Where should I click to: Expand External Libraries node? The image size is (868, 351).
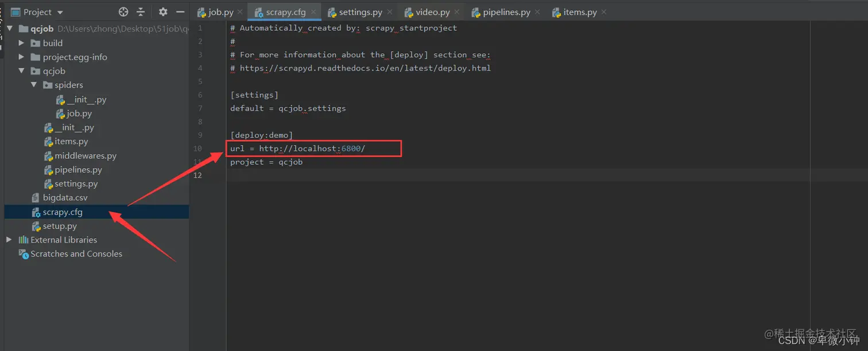coord(9,240)
